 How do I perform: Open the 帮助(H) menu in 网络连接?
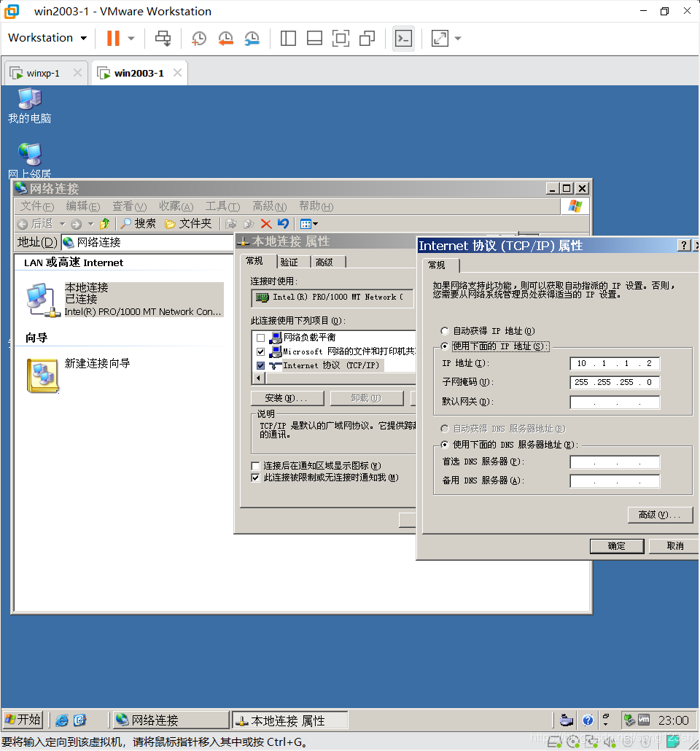tap(316, 206)
